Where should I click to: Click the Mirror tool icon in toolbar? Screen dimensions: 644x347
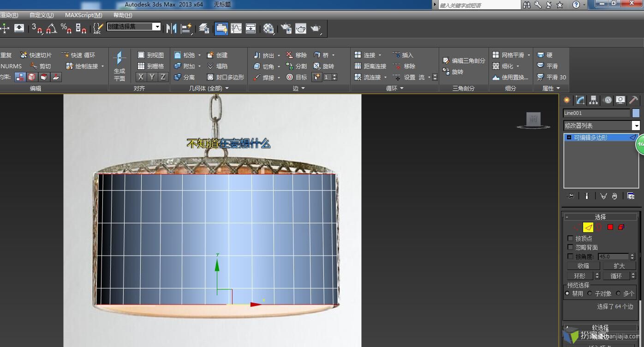[171, 29]
